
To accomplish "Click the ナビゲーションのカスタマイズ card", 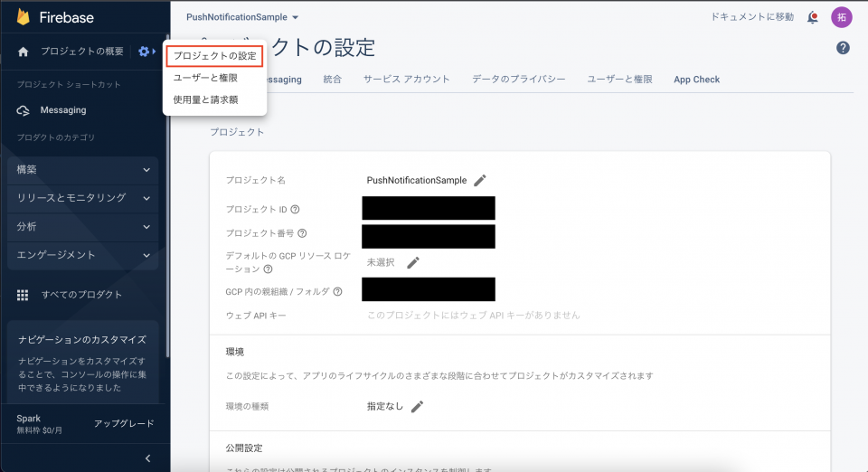I will [x=83, y=363].
